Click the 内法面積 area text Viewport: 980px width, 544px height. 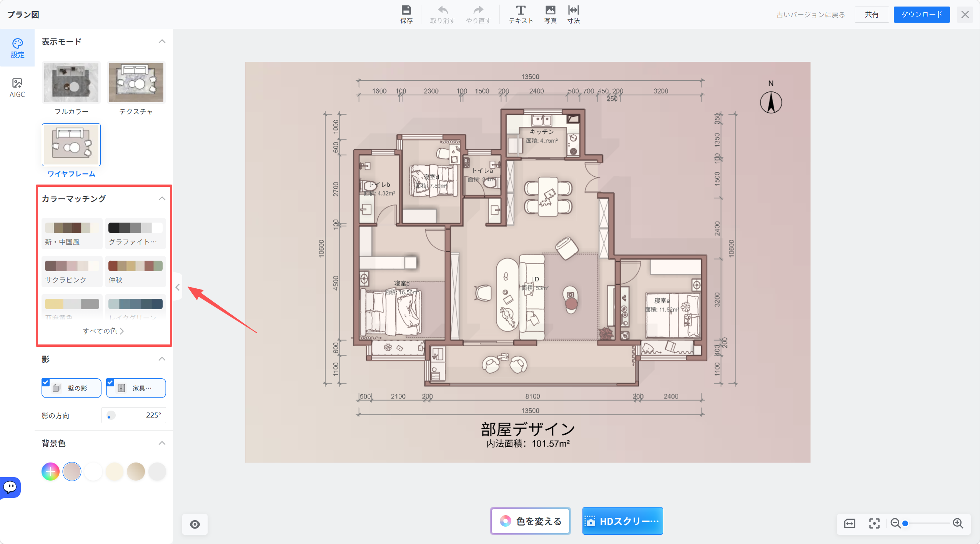[527, 444]
